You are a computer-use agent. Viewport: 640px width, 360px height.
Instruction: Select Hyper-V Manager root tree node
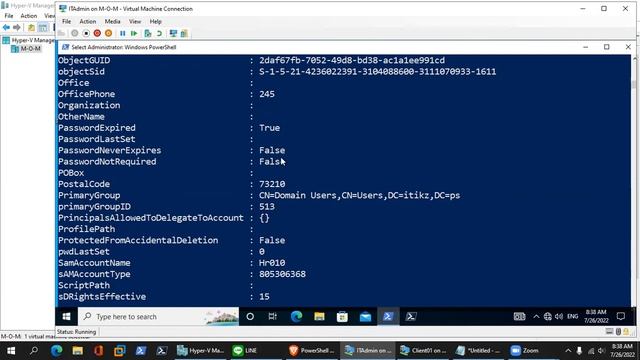[29, 40]
